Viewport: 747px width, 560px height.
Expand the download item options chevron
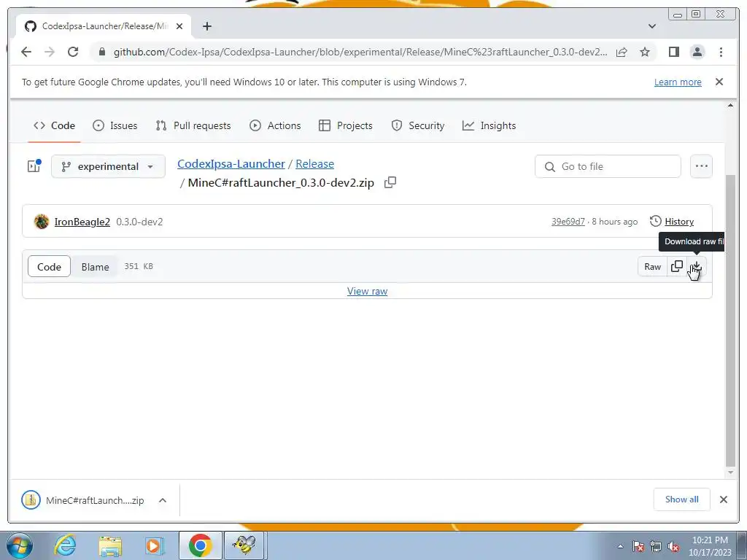point(163,500)
